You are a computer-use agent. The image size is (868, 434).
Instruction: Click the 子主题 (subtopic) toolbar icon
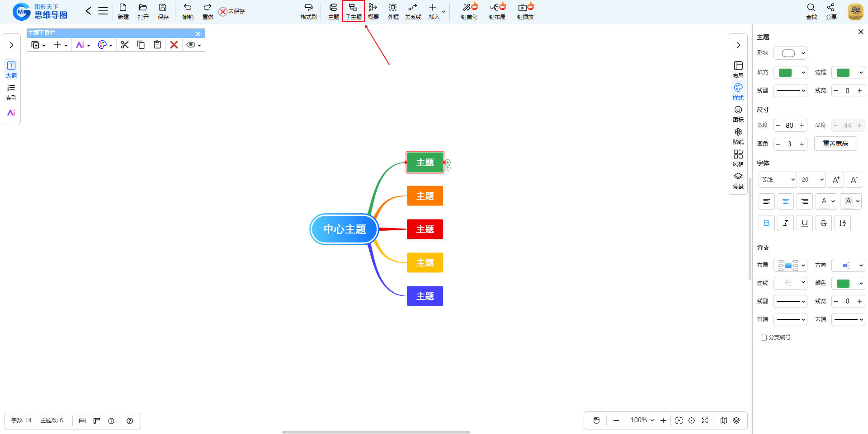353,11
